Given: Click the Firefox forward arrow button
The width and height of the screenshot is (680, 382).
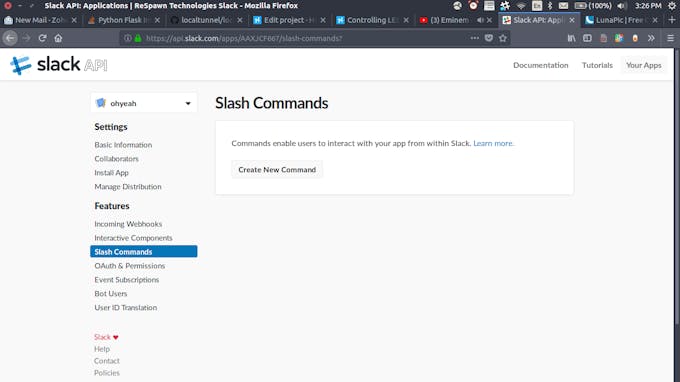Looking at the screenshot, I should point(26,38).
